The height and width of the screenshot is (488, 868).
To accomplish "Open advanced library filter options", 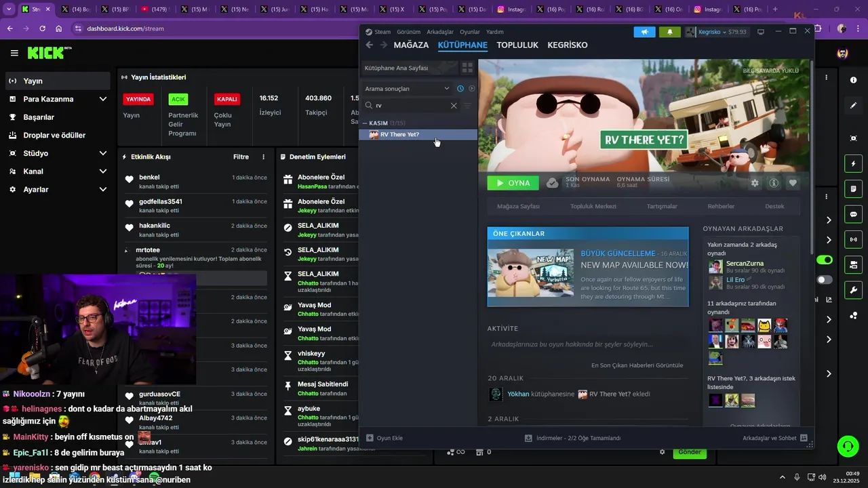I will (467, 106).
